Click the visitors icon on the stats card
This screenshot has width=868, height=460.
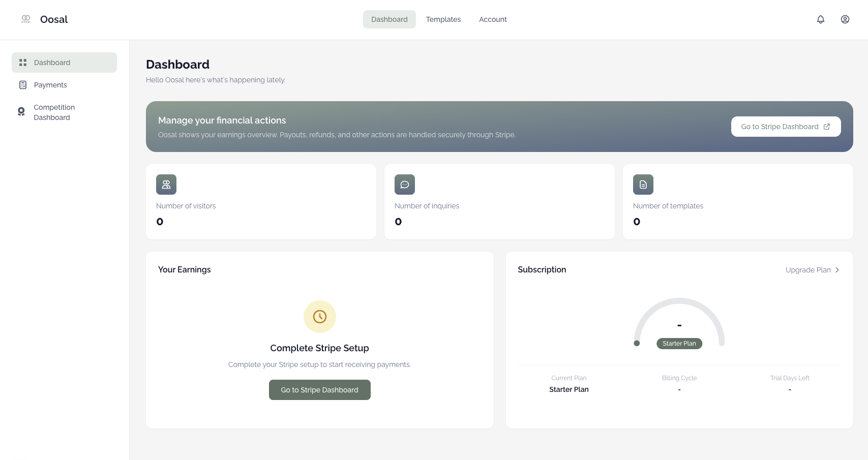click(166, 184)
